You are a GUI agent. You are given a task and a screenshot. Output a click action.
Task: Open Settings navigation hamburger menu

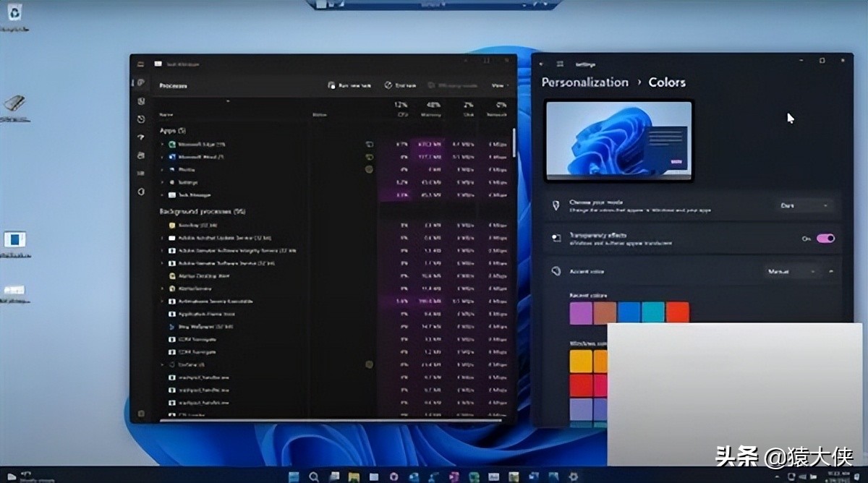pos(560,64)
